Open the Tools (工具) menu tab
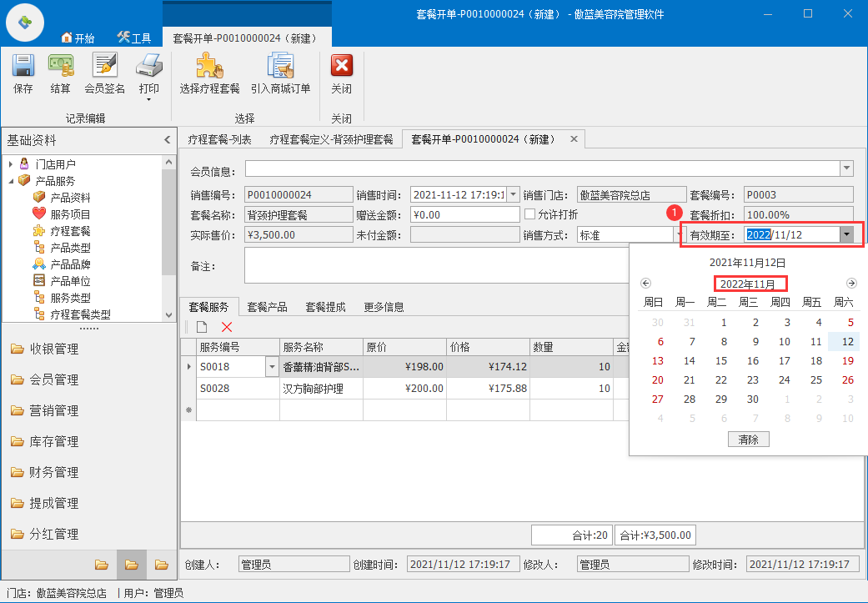The width and height of the screenshot is (868, 603). click(134, 38)
